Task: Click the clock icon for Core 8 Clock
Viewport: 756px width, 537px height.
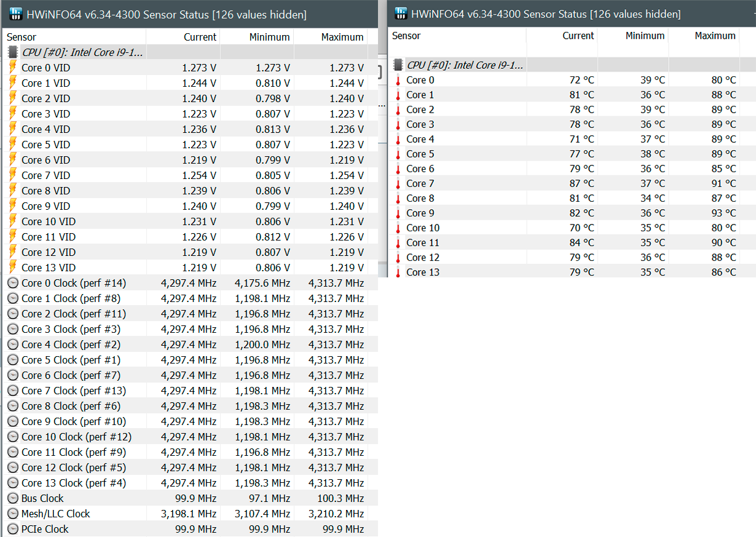Action: [13, 406]
